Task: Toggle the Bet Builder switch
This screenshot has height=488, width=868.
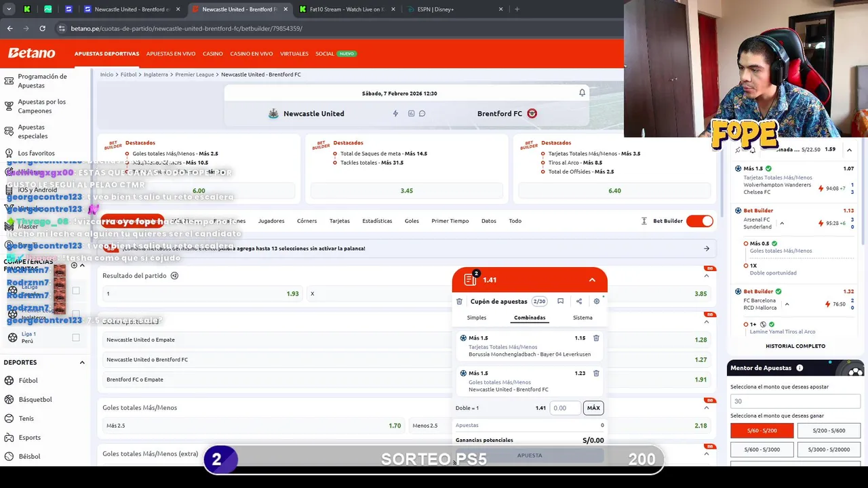Action: coord(700,221)
